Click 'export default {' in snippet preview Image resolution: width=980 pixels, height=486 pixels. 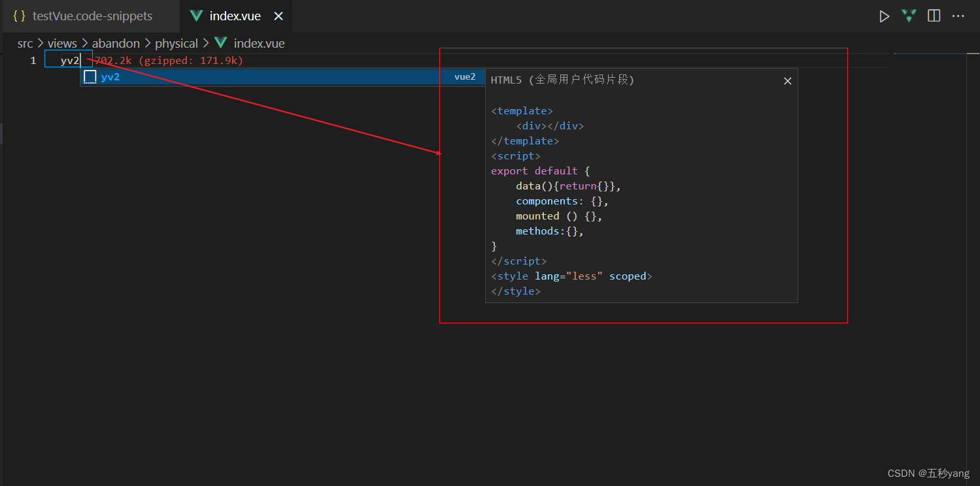click(541, 171)
